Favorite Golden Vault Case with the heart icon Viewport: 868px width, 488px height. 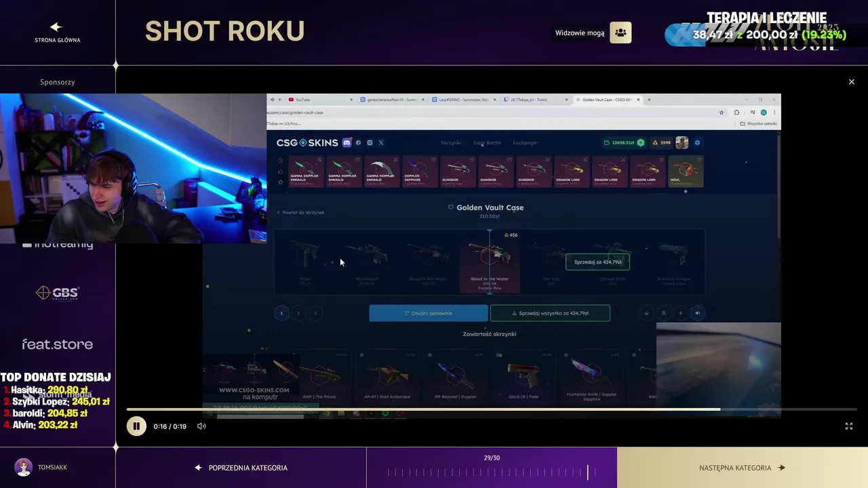(x=451, y=207)
